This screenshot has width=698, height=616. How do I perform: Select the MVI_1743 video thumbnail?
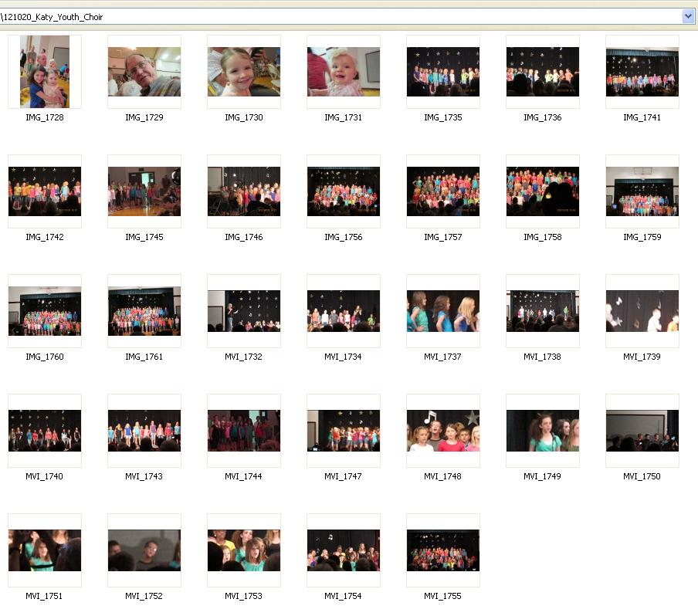144,431
